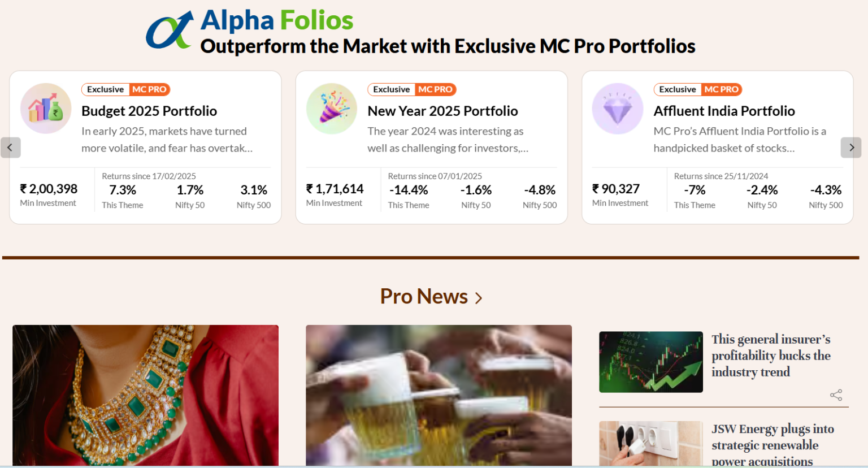Image resolution: width=868 pixels, height=468 pixels.
Task: Click the MC PRO badge on Budget 2025 card
Action: pos(150,89)
